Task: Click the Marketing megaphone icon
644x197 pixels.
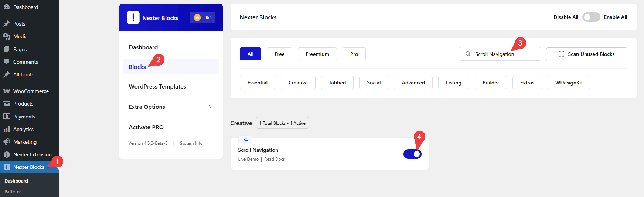Action: [7, 142]
